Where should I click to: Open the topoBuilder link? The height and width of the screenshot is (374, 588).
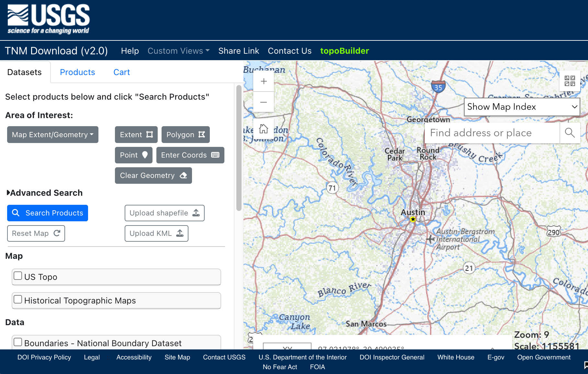[345, 51]
